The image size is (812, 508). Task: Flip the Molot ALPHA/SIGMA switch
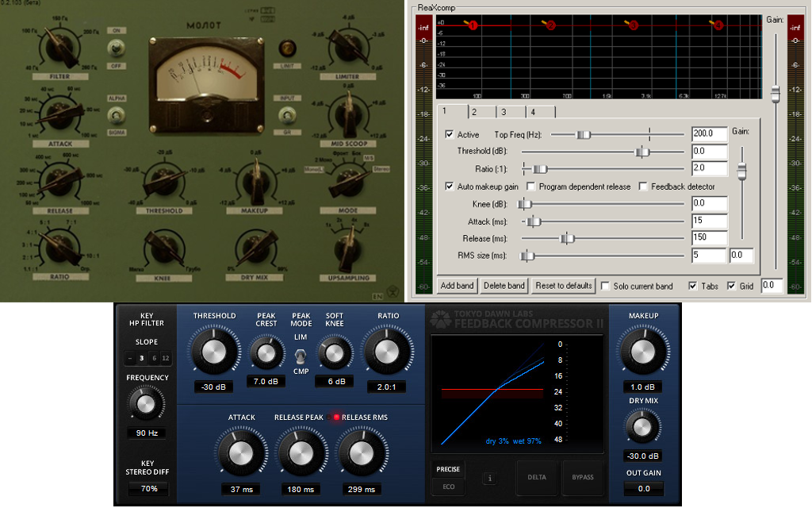(116, 114)
